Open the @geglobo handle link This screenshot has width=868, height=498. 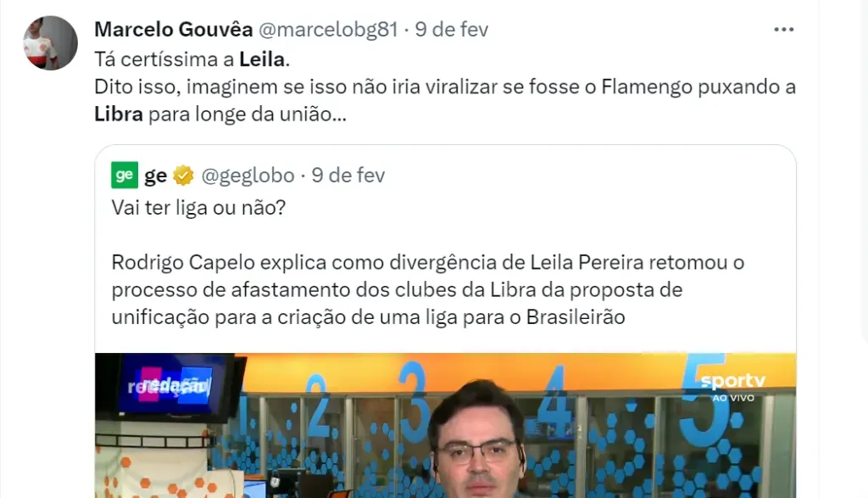tap(248, 175)
